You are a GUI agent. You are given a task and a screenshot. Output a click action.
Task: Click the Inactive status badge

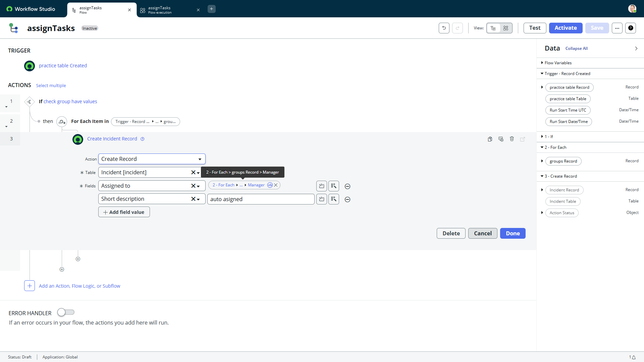(x=90, y=28)
